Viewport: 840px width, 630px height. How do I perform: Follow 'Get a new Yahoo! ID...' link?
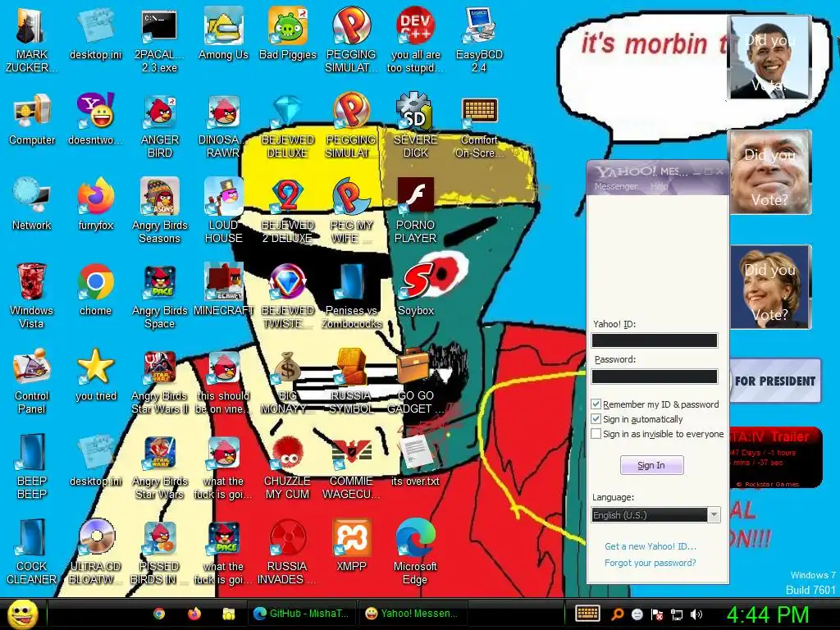[x=651, y=546]
